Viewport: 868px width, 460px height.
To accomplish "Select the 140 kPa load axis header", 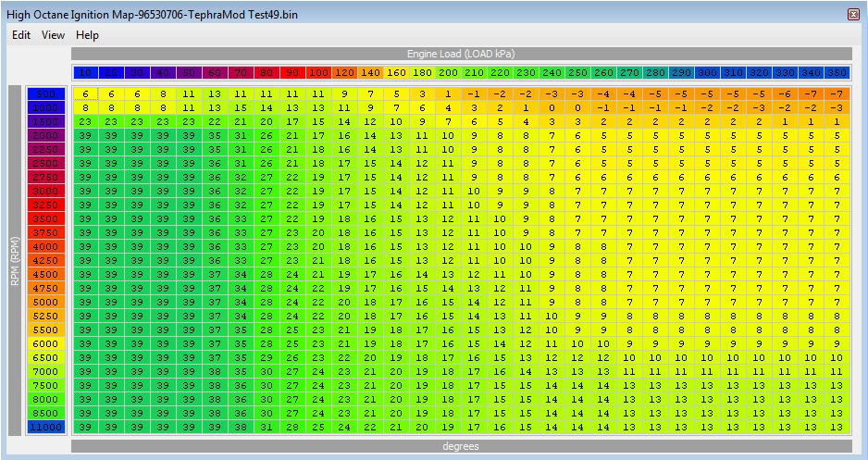I will (x=370, y=72).
